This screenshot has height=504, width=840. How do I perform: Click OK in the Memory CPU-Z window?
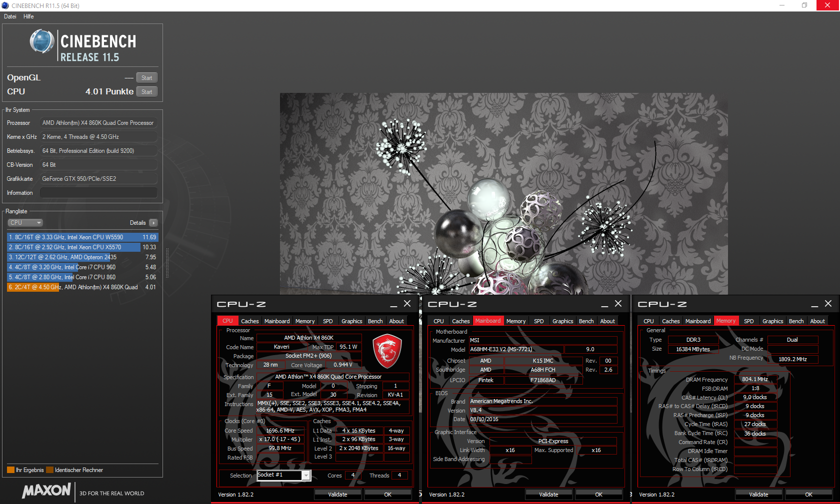(x=808, y=495)
